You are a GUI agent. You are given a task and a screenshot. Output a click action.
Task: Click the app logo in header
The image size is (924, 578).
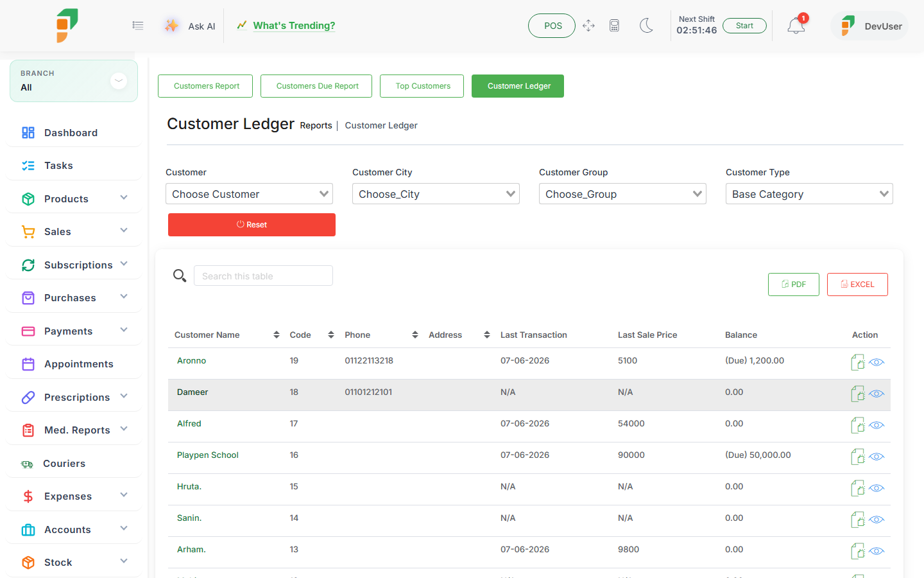pyautogui.click(x=67, y=26)
